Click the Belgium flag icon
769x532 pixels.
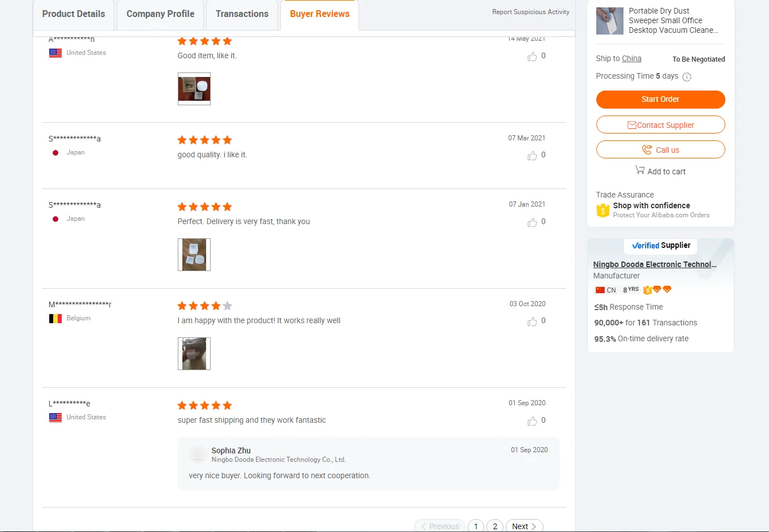tap(55, 319)
